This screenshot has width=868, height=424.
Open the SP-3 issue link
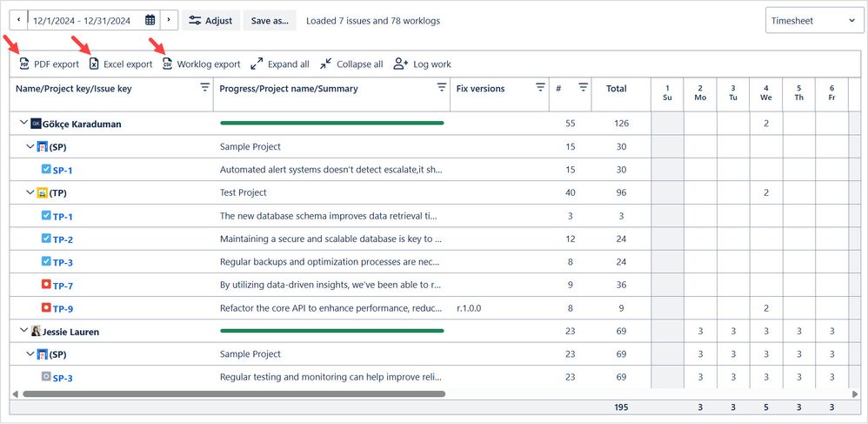(x=63, y=378)
